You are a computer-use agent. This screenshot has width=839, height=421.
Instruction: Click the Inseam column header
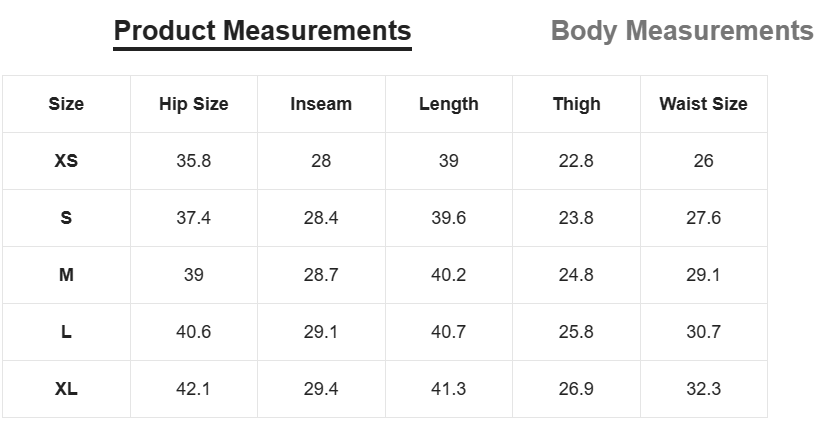pos(321,104)
